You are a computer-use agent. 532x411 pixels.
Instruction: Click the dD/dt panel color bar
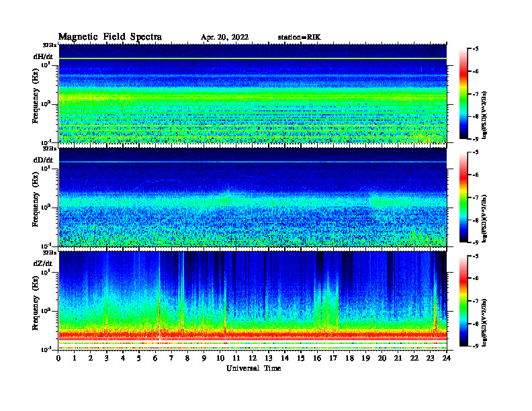click(463, 197)
